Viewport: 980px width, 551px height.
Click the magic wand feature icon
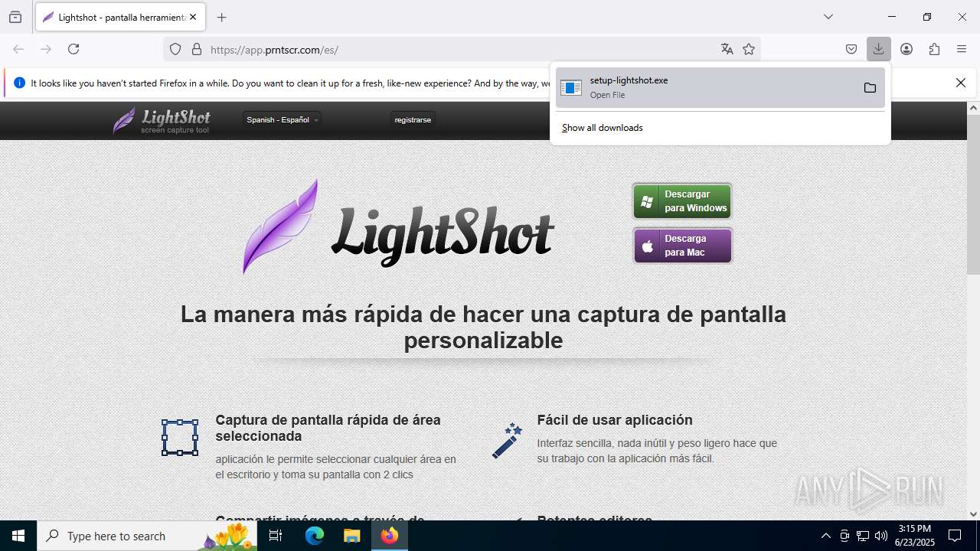pos(507,441)
